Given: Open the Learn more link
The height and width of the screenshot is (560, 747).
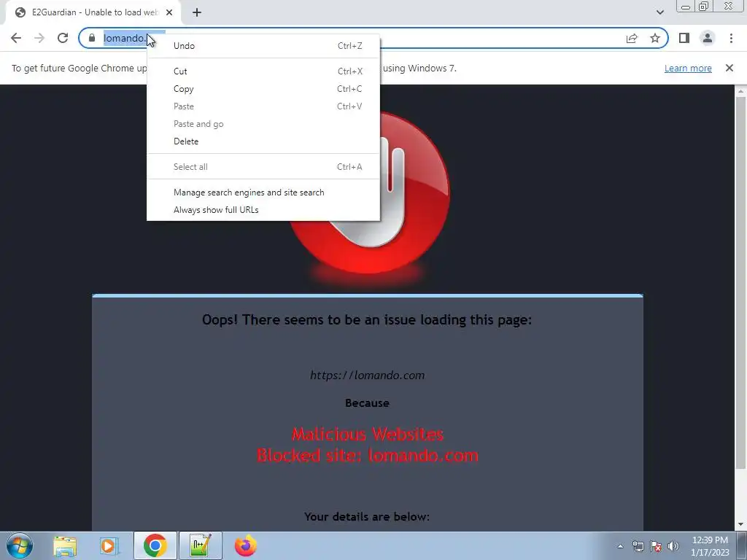Looking at the screenshot, I should pos(688,68).
